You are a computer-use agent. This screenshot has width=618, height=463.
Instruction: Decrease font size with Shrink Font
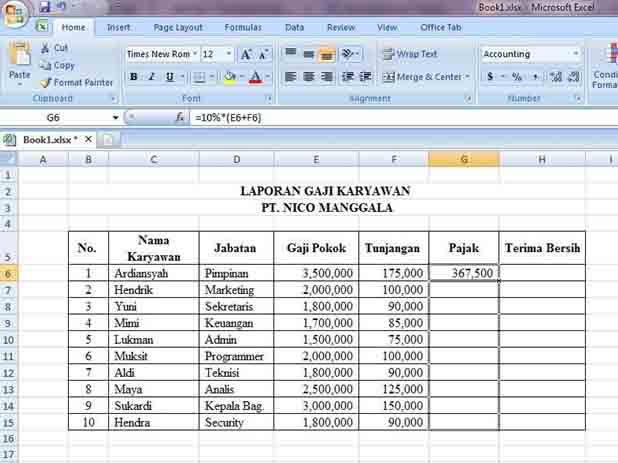[x=263, y=54]
